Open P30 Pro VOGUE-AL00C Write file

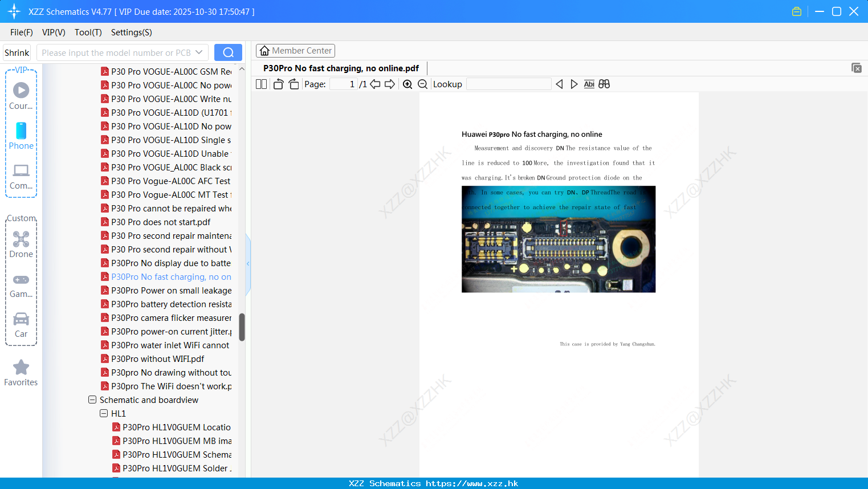pyautogui.click(x=166, y=99)
